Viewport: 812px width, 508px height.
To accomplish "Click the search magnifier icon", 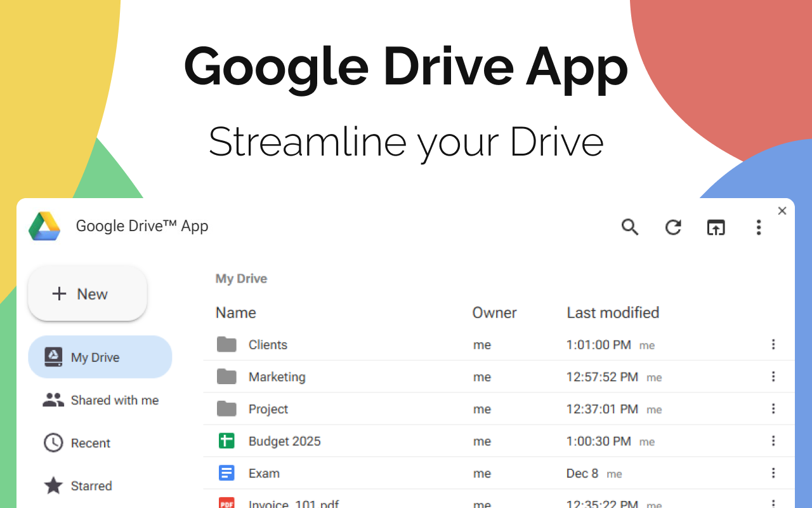I will 629,227.
